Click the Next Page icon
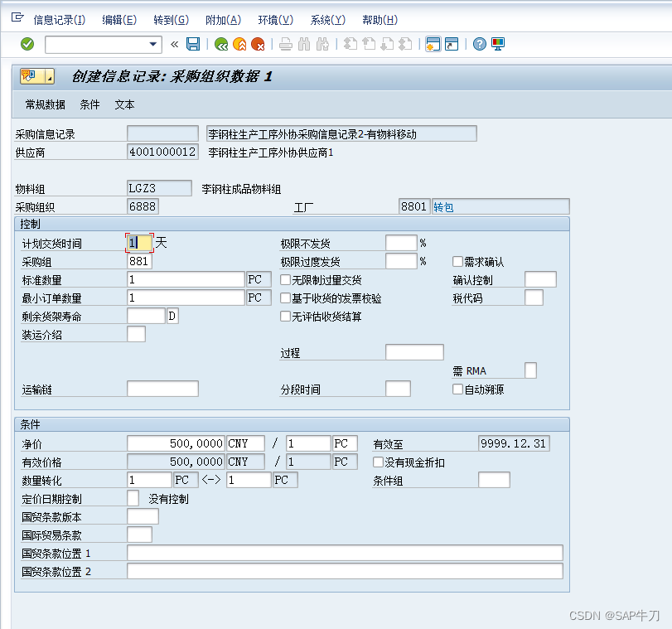The width and height of the screenshot is (672, 629). [387, 44]
